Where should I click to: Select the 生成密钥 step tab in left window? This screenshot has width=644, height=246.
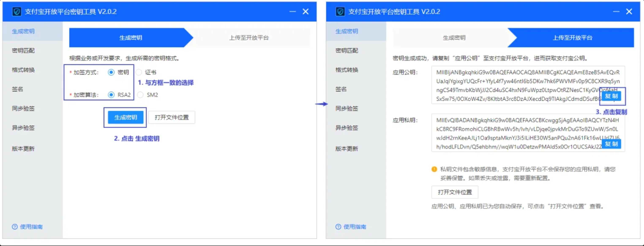click(x=131, y=38)
